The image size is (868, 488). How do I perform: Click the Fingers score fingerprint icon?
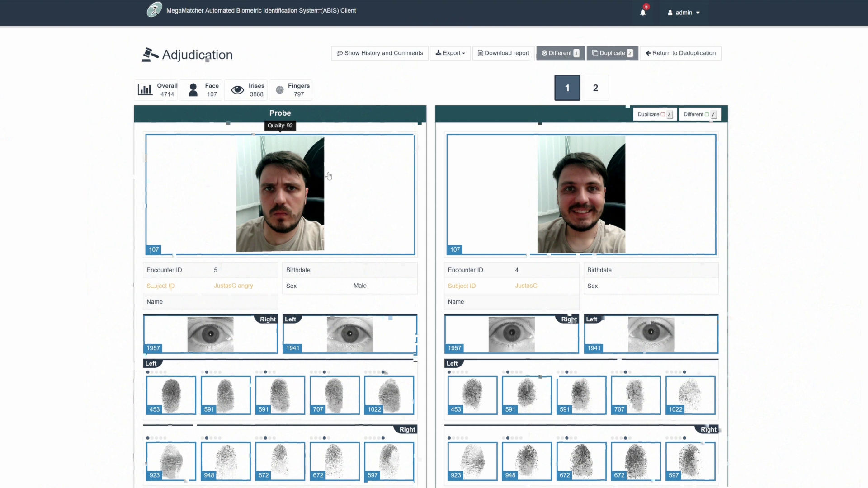coord(280,90)
